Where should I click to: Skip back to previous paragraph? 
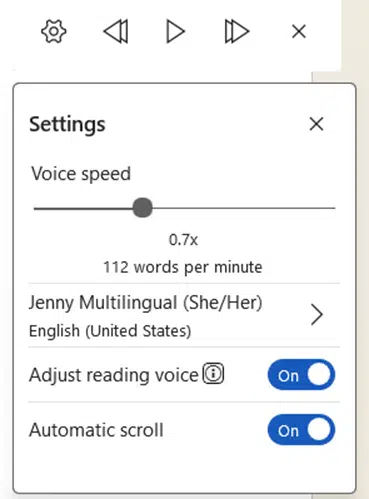tap(116, 32)
